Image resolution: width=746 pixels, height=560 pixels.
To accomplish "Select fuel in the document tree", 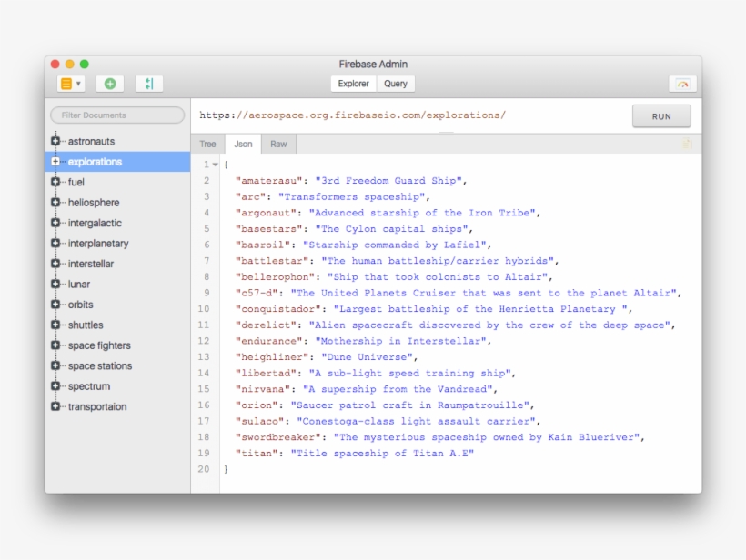I will pyautogui.click(x=76, y=182).
